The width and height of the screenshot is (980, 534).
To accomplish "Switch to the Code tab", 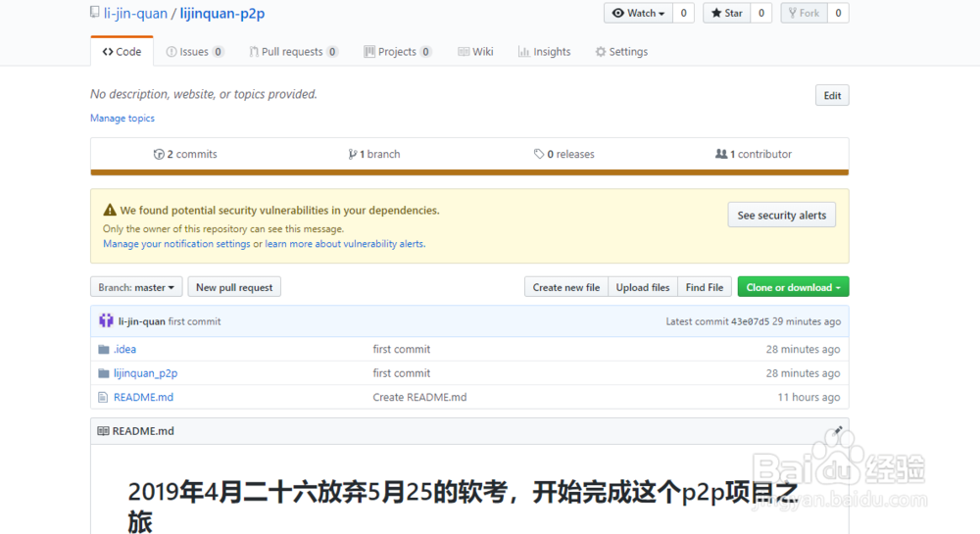I will [122, 52].
